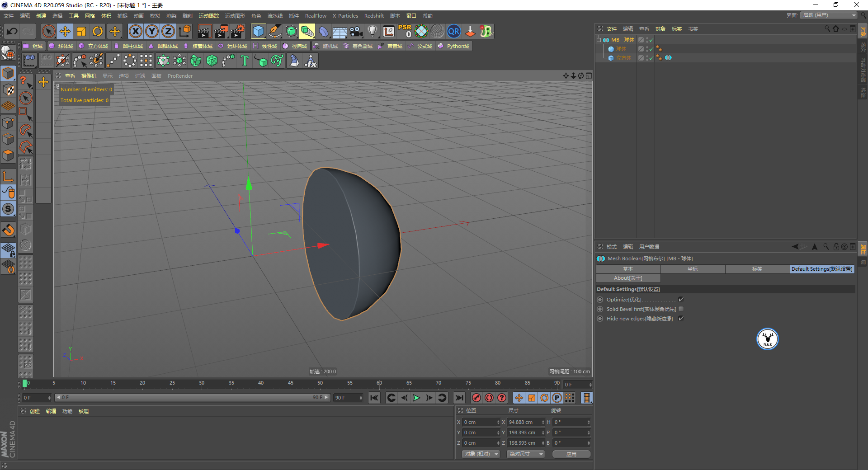Open the viewport 摄像机 menu

(x=89, y=76)
